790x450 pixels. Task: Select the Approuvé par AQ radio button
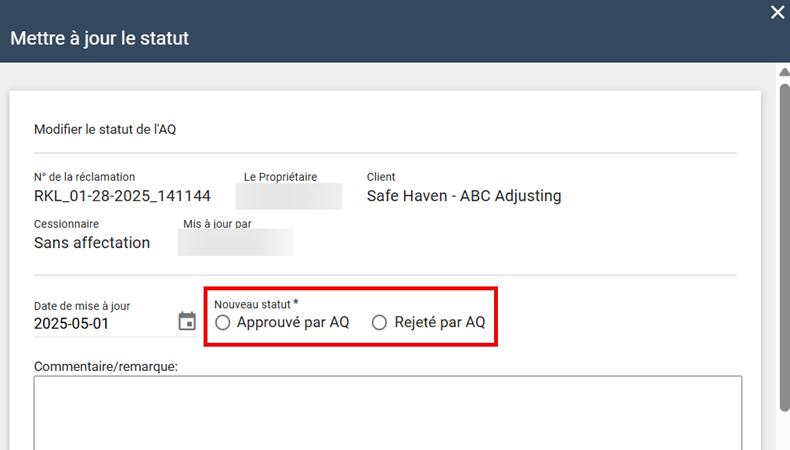click(223, 322)
